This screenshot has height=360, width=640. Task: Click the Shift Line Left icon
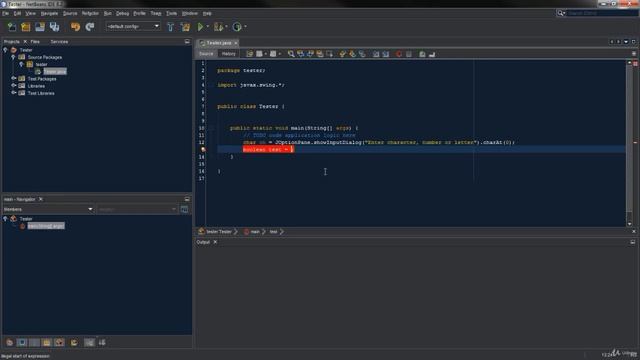pos(376,54)
